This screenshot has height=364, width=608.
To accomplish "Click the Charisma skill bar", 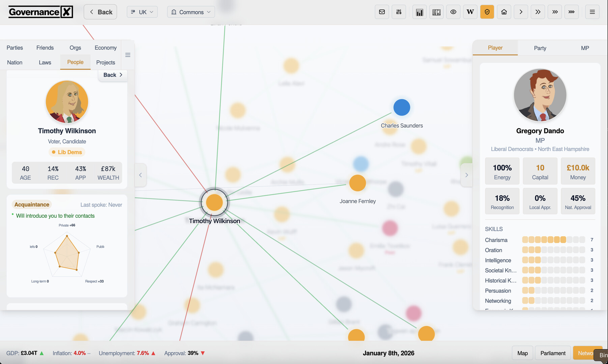I will pos(553,240).
